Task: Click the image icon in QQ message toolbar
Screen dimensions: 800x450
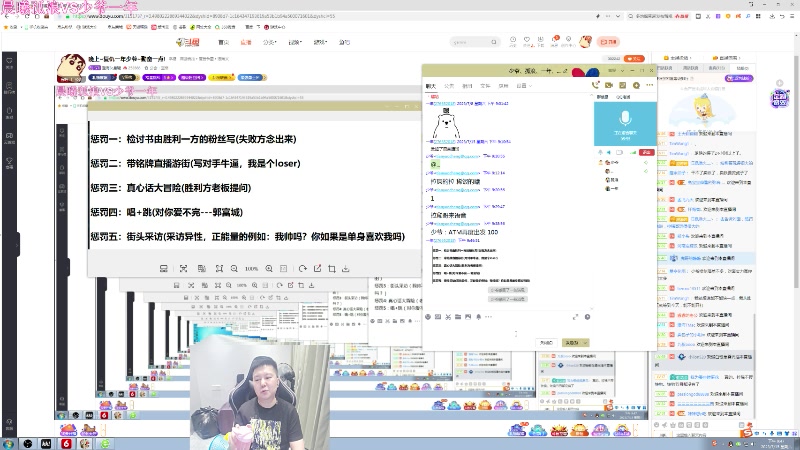Action: 468,317
